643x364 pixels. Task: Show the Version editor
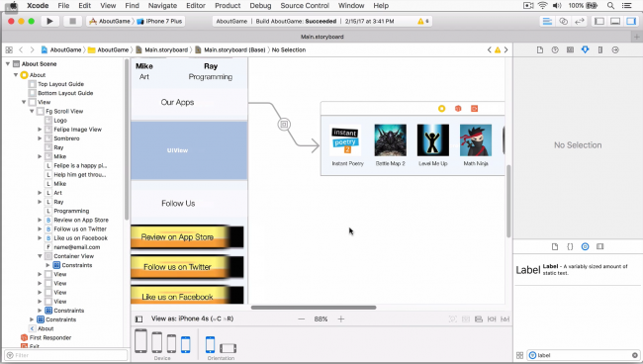coord(579,22)
